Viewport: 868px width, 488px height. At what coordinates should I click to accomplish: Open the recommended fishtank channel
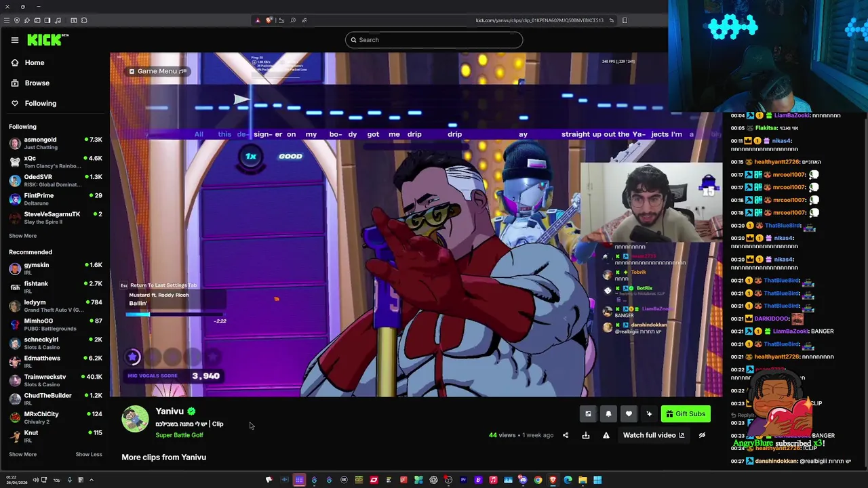coord(54,287)
